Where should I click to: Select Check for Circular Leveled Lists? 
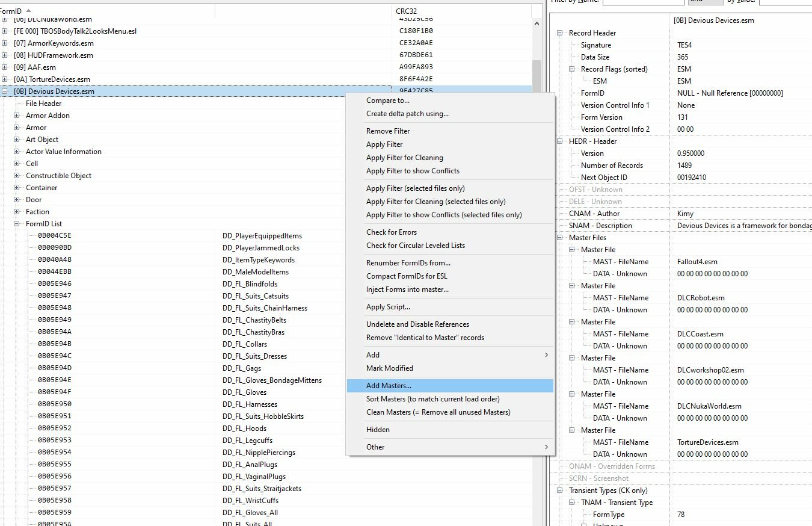click(450, 246)
